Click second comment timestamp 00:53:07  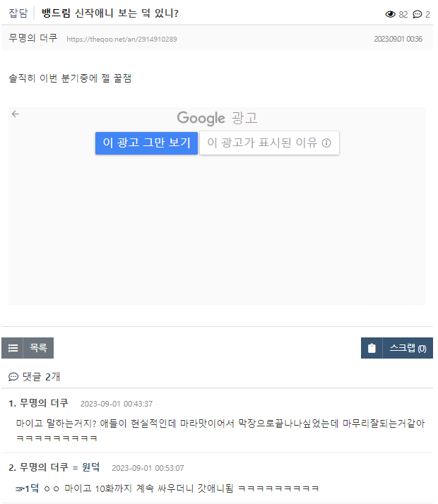148,468
